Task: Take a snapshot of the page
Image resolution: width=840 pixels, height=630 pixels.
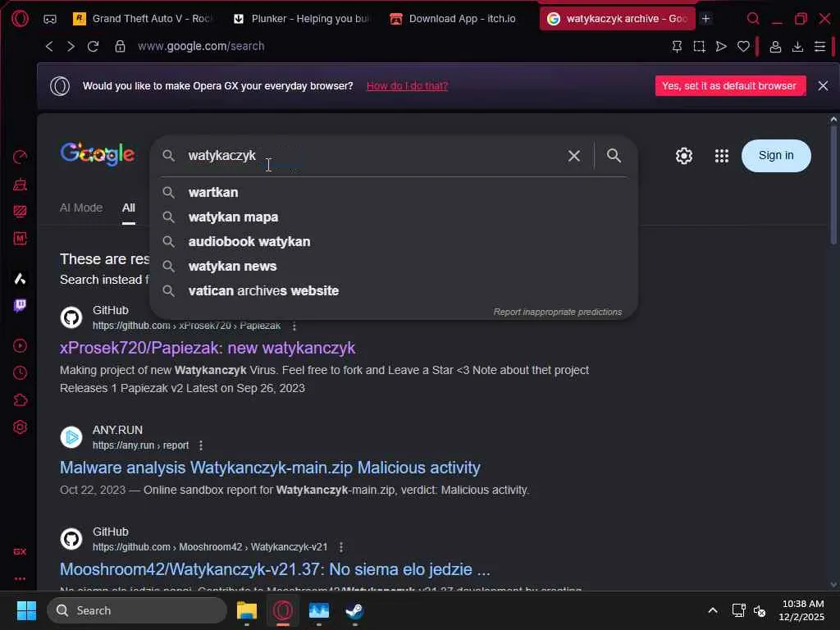Action: (699, 47)
